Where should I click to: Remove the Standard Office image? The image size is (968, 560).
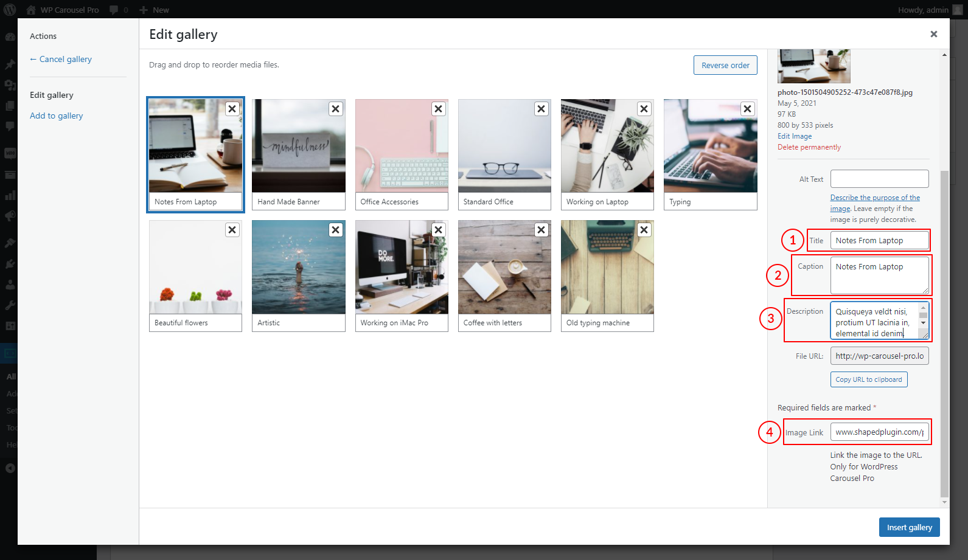coord(541,109)
